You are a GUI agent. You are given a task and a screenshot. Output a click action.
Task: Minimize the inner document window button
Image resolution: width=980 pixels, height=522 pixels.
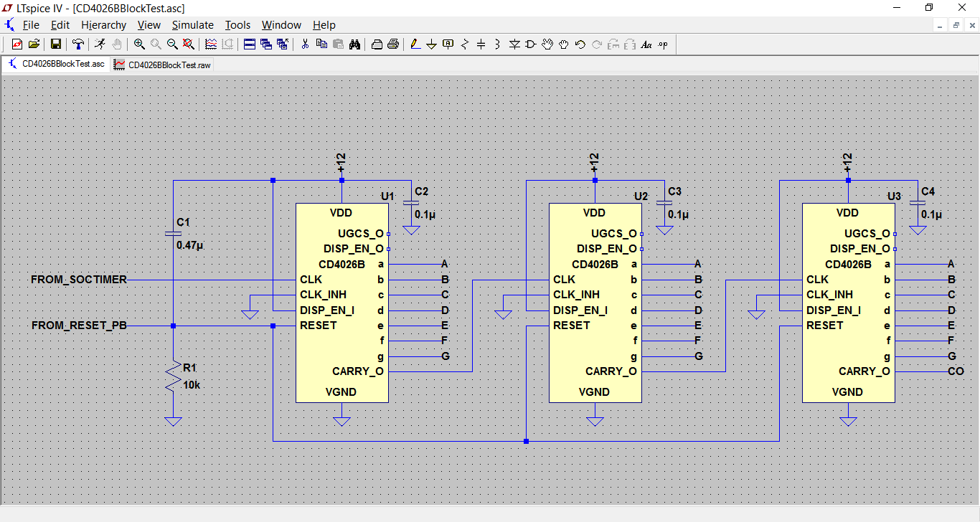click(941, 25)
